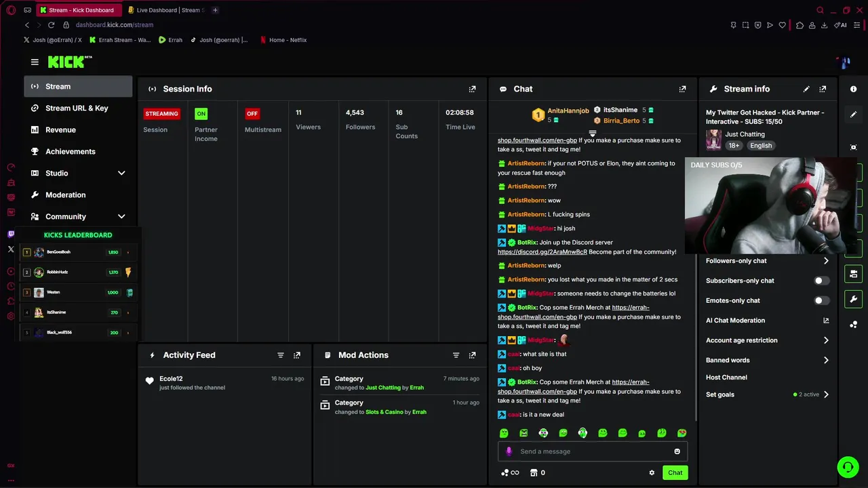868x488 pixels.
Task: Click the Just Chatting category thumbnail
Action: (713, 140)
